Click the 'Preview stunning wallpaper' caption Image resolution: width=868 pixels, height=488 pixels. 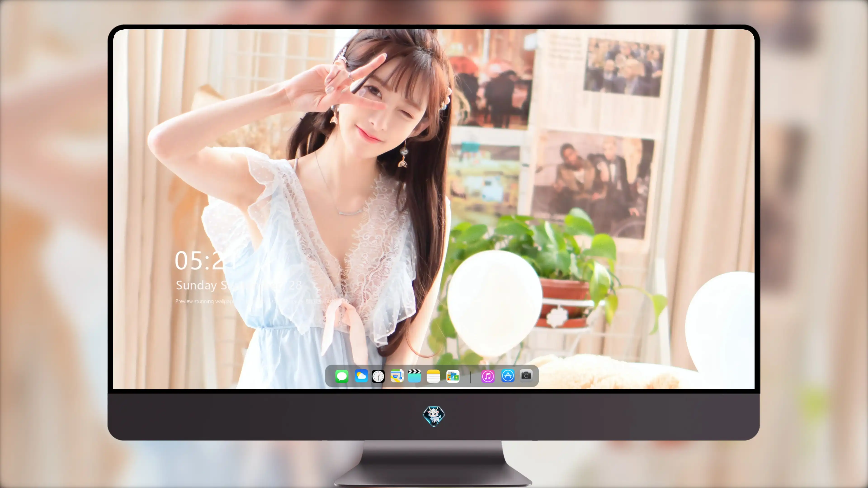pyautogui.click(x=263, y=301)
